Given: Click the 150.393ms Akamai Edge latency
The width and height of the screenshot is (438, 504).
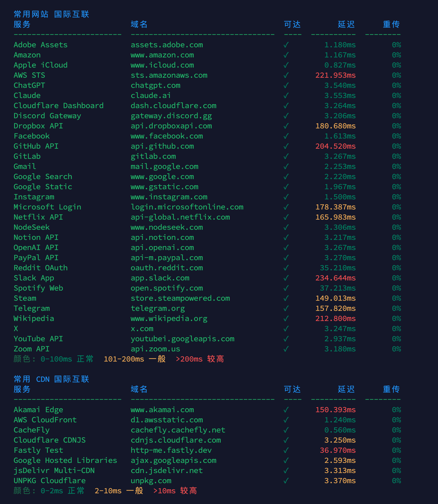Looking at the screenshot, I should pos(336,410).
